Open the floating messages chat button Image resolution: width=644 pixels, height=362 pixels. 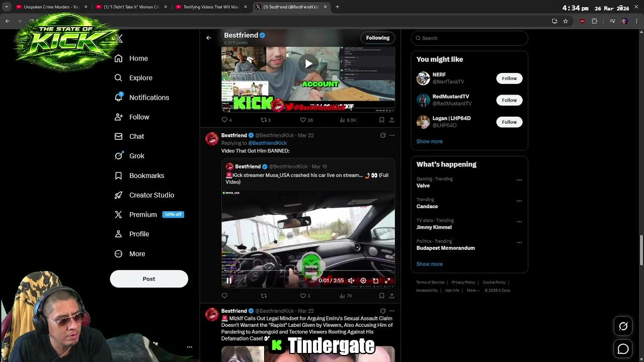[623, 349]
